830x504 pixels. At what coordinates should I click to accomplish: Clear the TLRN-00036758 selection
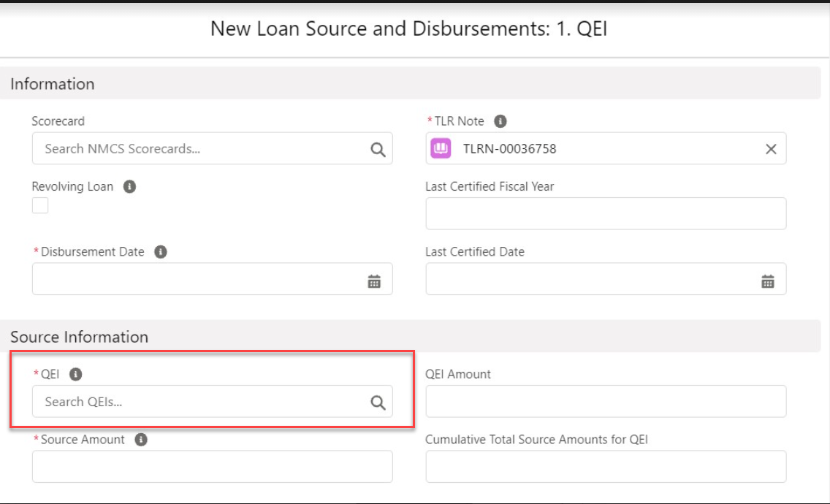[x=771, y=149]
